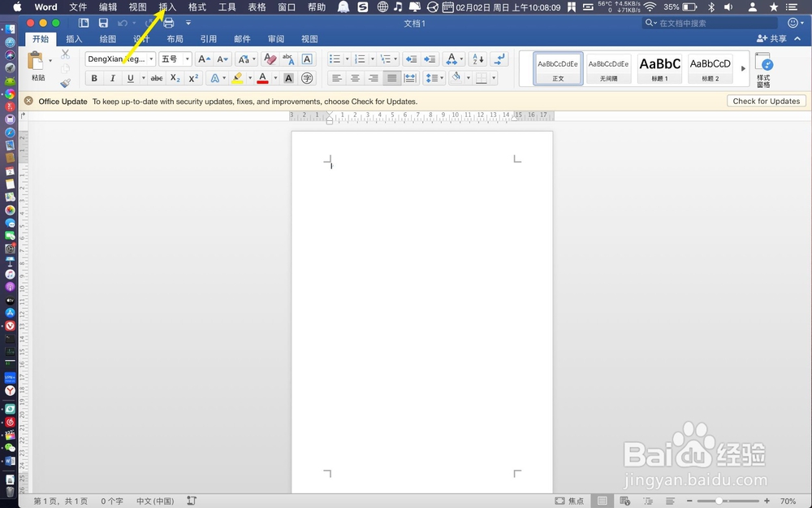Open the font size dropdown

(x=188, y=59)
